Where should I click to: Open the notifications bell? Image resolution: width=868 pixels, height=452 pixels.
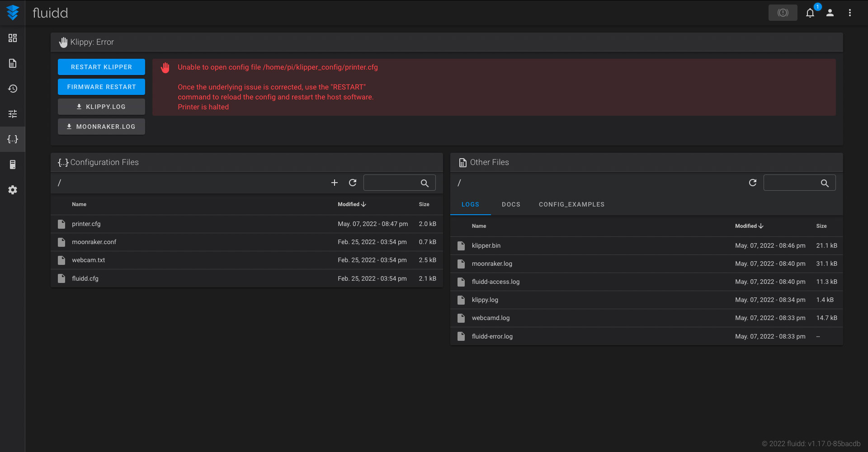coord(810,13)
